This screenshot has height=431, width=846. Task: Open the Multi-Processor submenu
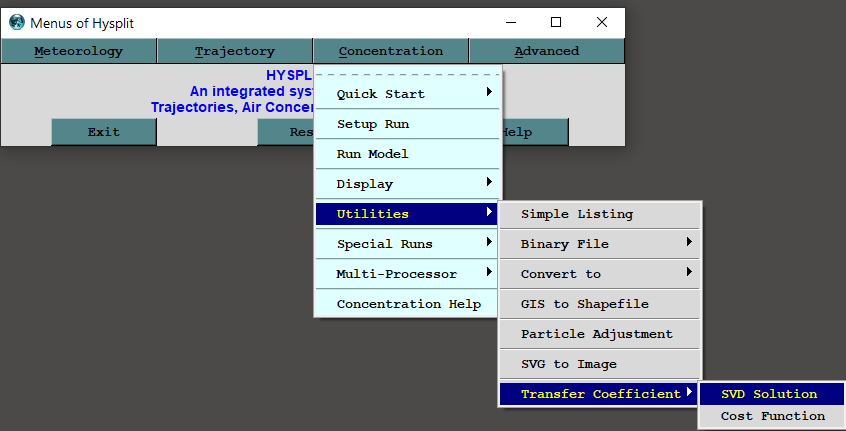coord(407,274)
